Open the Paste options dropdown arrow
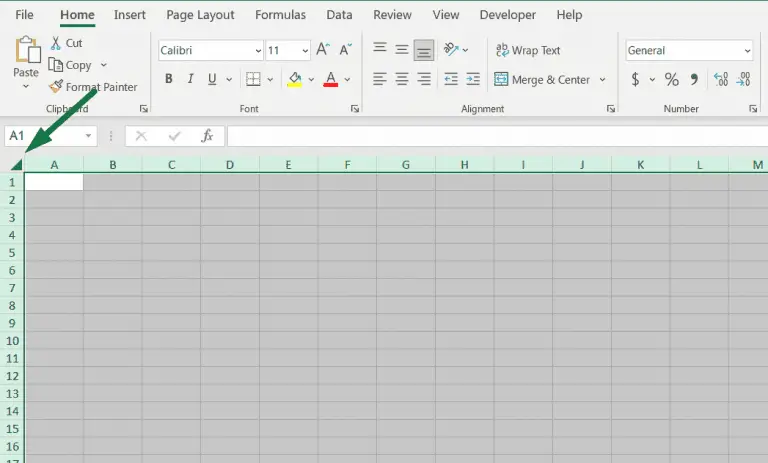 pos(26,86)
